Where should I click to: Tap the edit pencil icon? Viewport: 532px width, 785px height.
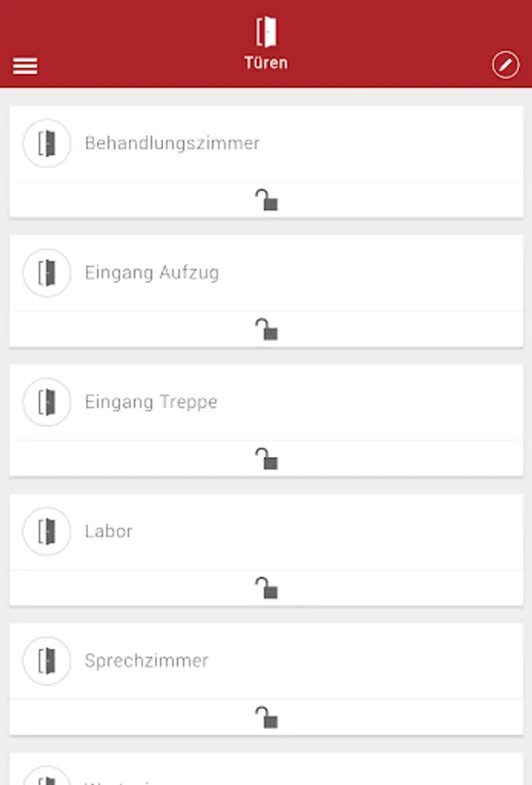pyautogui.click(x=505, y=65)
